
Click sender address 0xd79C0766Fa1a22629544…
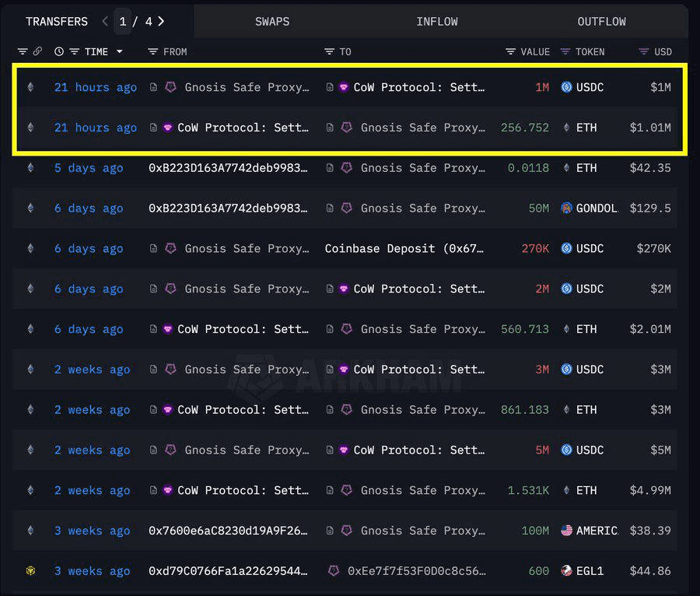click(228, 571)
